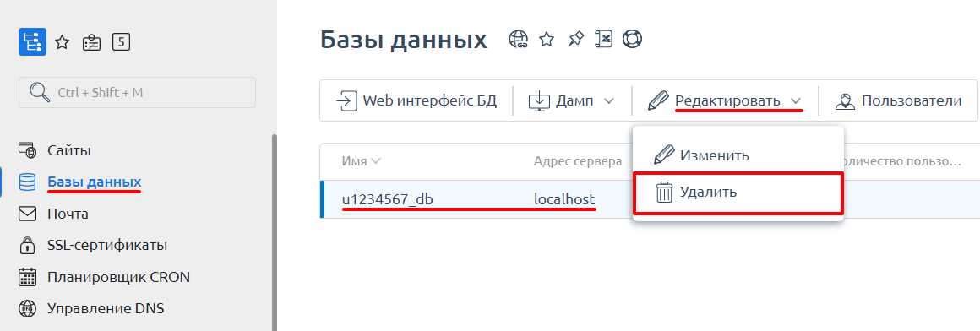Pin the page with the pushpin icon
Image resolution: width=980 pixels, height=331 pixels.
(575, 40)
